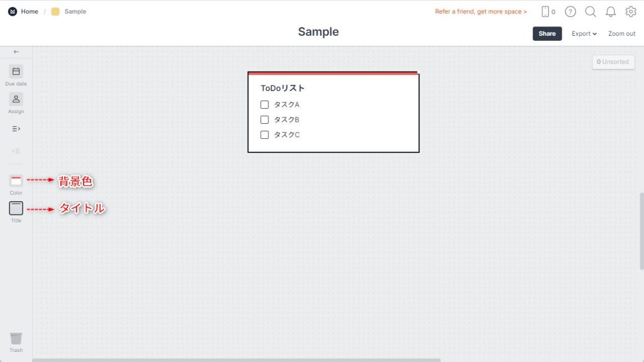Open the Title toggle icon in sidebar
Viewport: 644px width, 362px height.
click(x=16, y=208)
